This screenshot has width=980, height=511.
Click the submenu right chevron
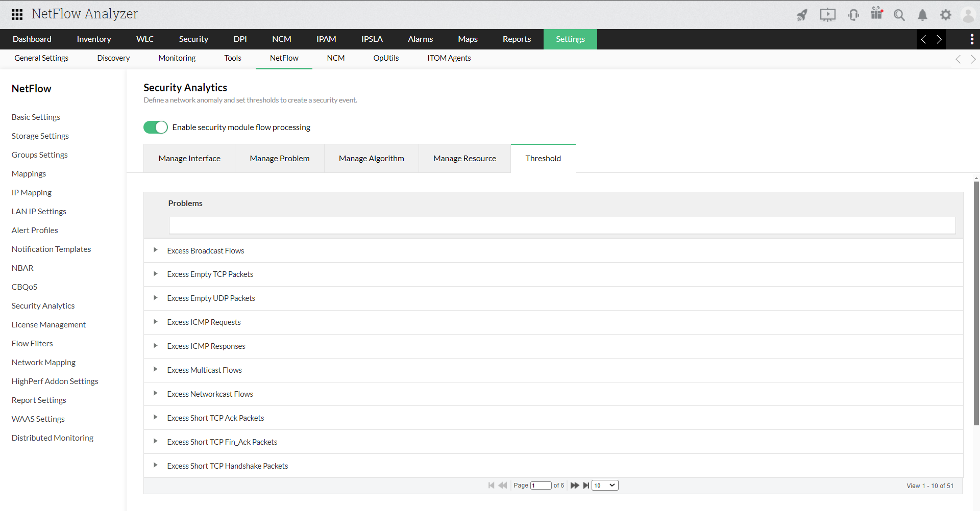pyautogui.click(x=973, y=59)
